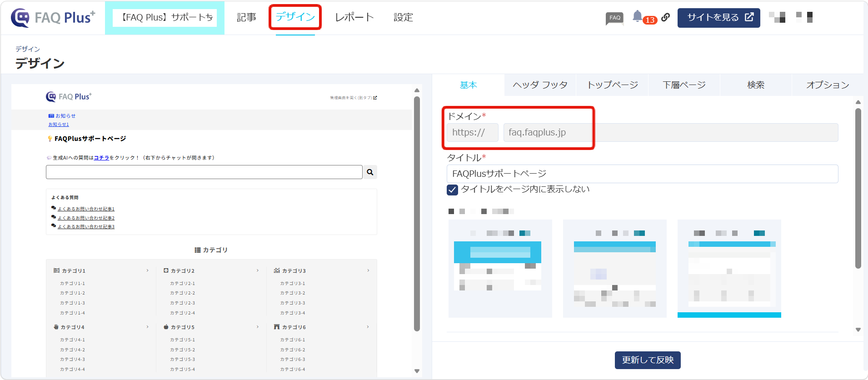This screenshot has width=868, height=380.
Task: Select the first layout thumbnail
Action: coord(500,269)
